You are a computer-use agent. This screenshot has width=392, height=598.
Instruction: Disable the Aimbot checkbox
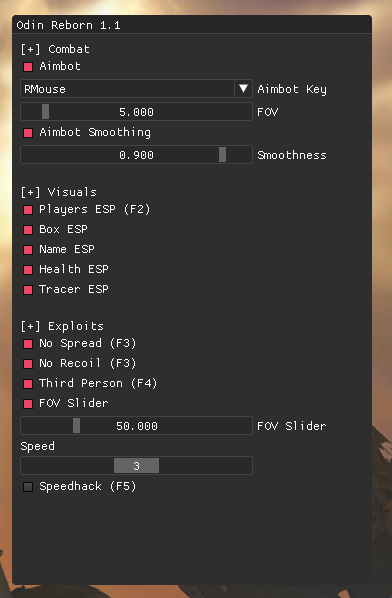[28, 67]
